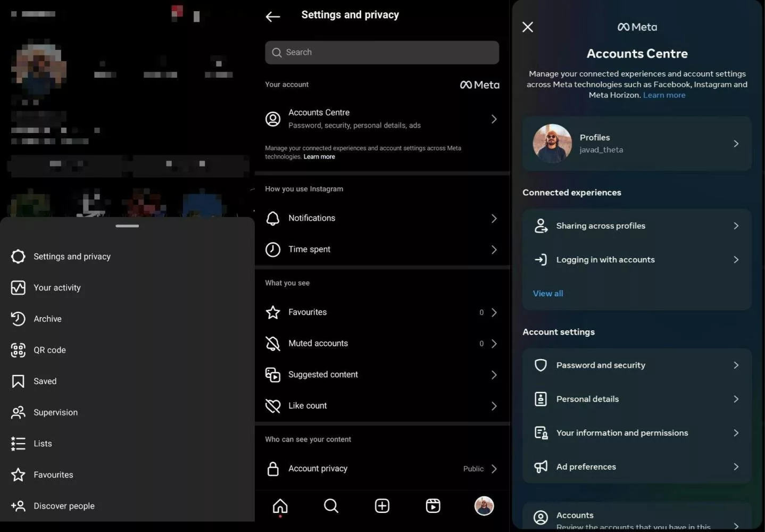Open Search explore tab icon
The height and width of the screenshot is (532, 765).
tap(331, 506)
